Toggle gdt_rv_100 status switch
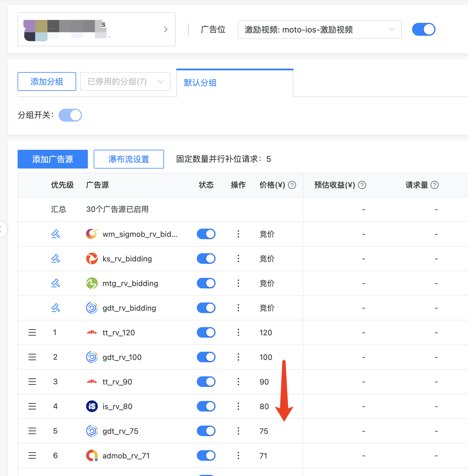Screen dimensions: 468x476 coord(206,357)
